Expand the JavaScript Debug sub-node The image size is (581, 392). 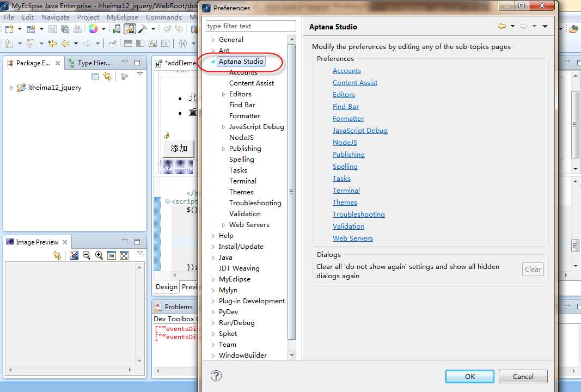(223, 127)
